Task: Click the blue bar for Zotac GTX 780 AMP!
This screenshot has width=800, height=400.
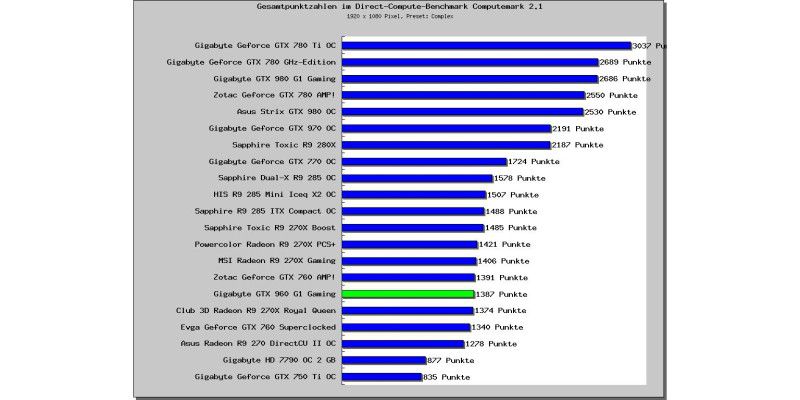Action: [x=463, y=95]
